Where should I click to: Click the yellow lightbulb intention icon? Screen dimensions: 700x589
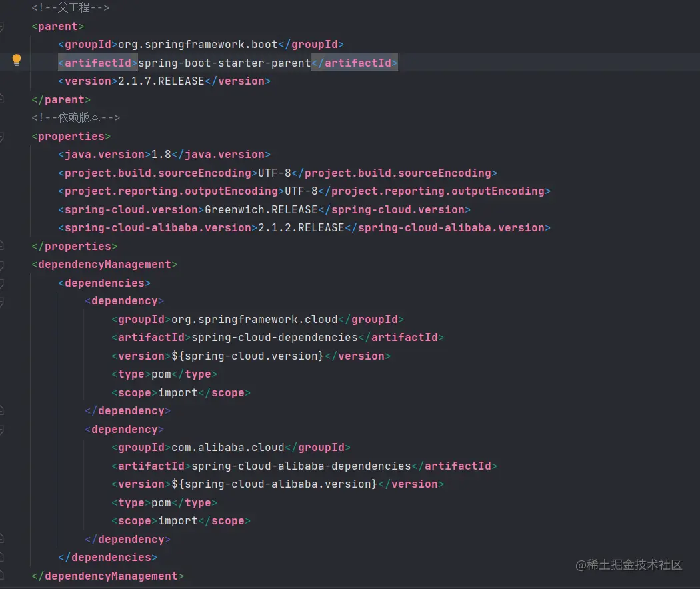[x=17, y=60]
